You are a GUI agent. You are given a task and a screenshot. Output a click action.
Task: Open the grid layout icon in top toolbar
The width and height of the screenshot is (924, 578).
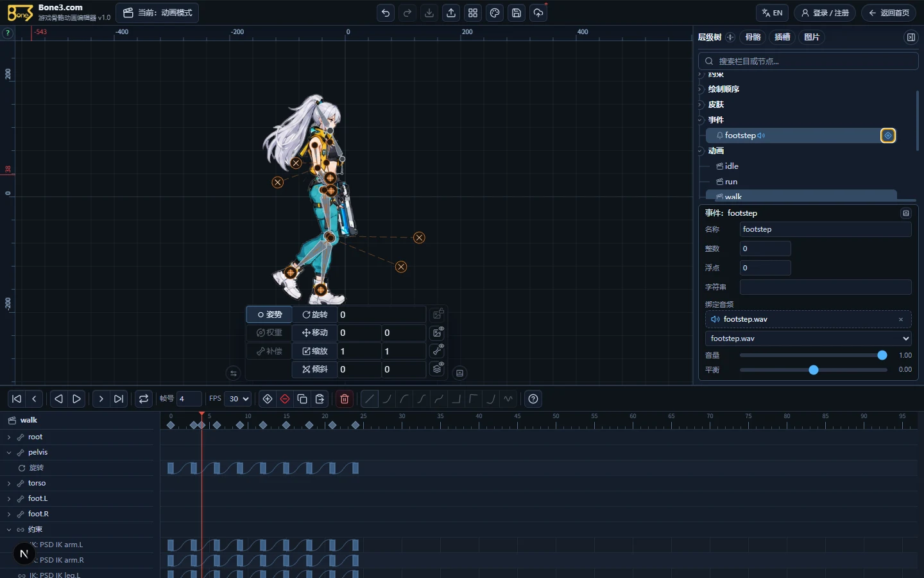(473, 13)
